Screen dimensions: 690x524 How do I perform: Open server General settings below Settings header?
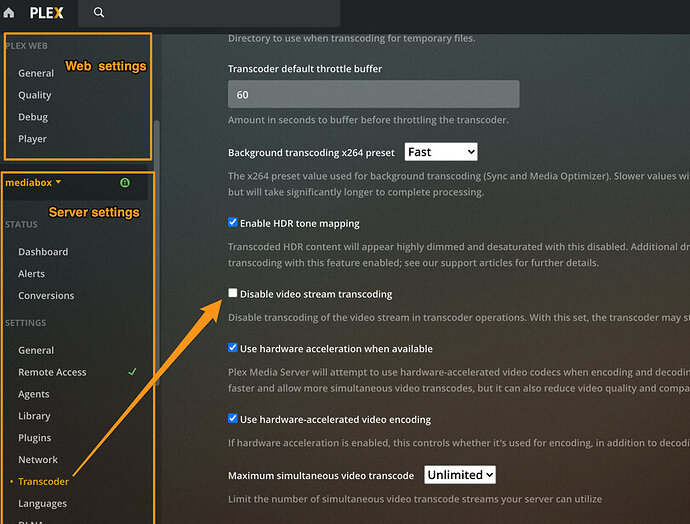pos(36,350)
